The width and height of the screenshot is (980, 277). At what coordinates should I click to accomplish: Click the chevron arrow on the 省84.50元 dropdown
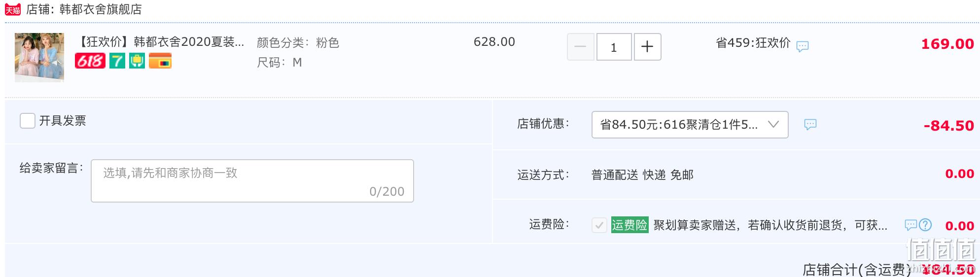pos(773,124)
